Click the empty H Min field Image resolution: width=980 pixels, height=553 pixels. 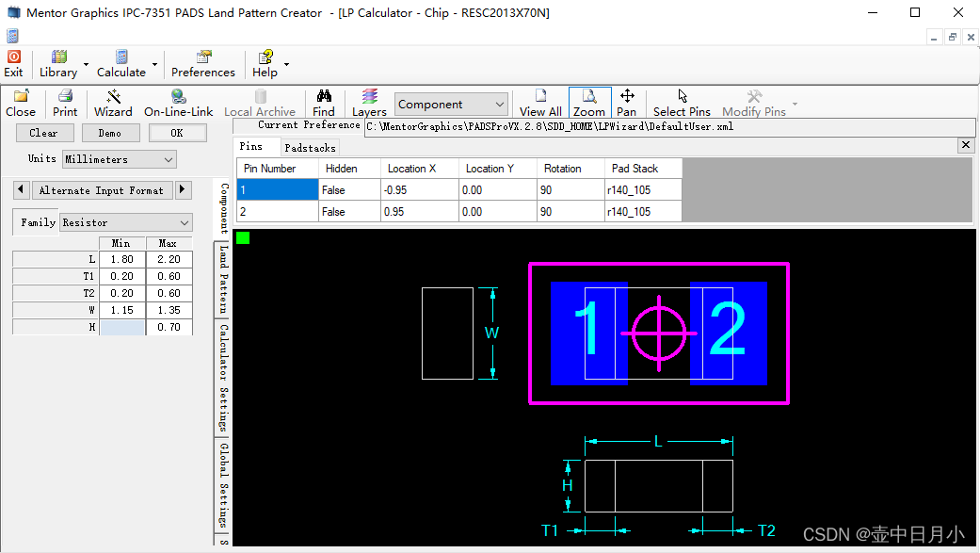coord(122,327)
